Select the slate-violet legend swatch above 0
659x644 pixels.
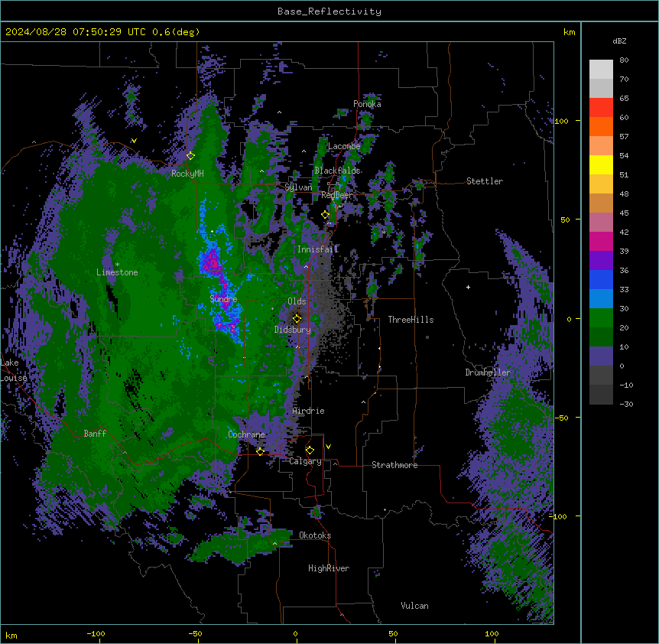(x=601, y=356)
